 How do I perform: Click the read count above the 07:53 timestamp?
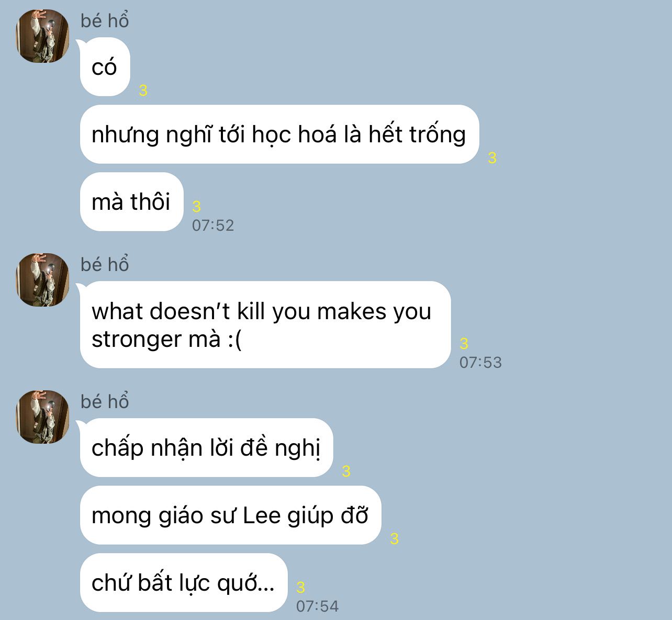pos(464,344)
